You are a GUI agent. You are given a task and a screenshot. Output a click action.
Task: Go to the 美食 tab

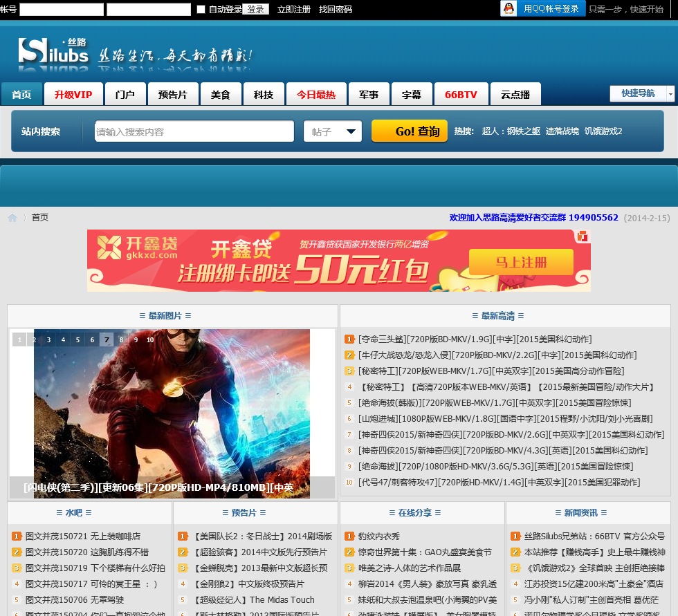(x=221, y=94)
